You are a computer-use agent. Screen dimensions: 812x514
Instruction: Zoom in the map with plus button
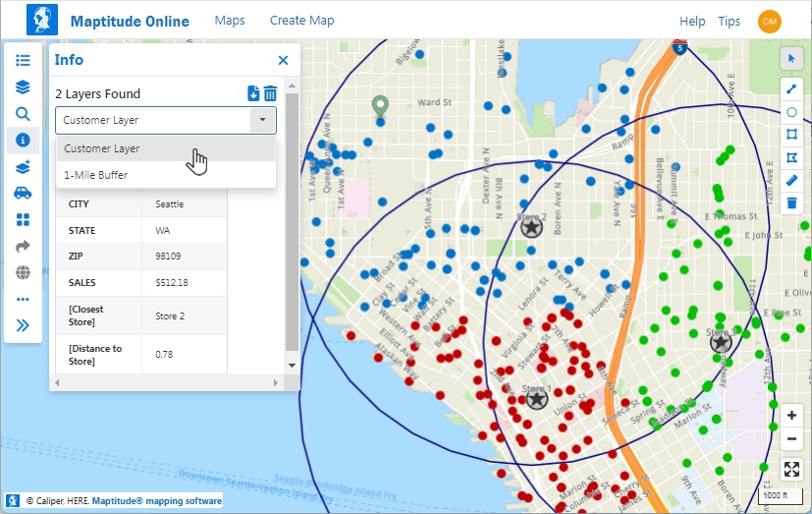point(791,416)
